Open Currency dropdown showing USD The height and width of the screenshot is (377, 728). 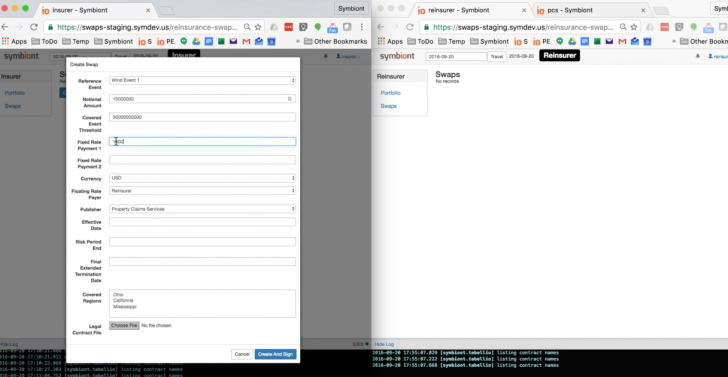point(202,178)
